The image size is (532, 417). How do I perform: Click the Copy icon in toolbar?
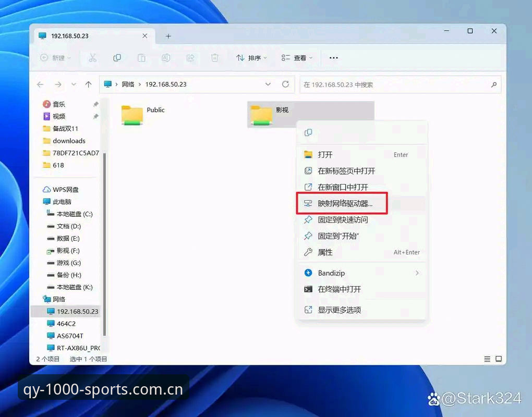[x=117, y=58]
